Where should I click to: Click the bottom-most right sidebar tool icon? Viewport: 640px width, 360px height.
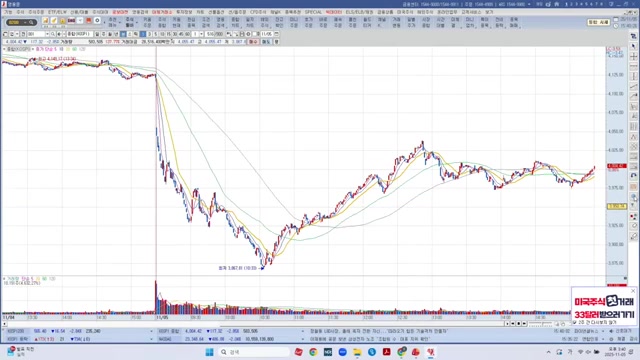tap(633, 236)
